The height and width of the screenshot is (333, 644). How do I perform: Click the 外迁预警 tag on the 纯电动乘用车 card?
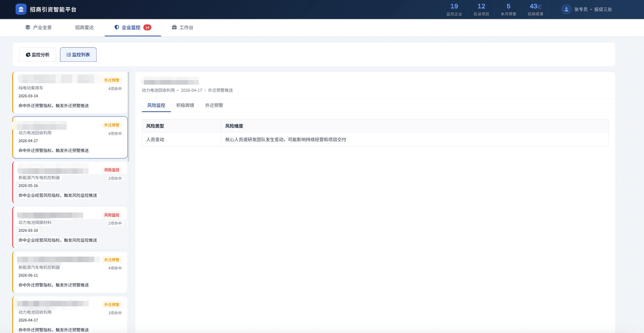112,80
